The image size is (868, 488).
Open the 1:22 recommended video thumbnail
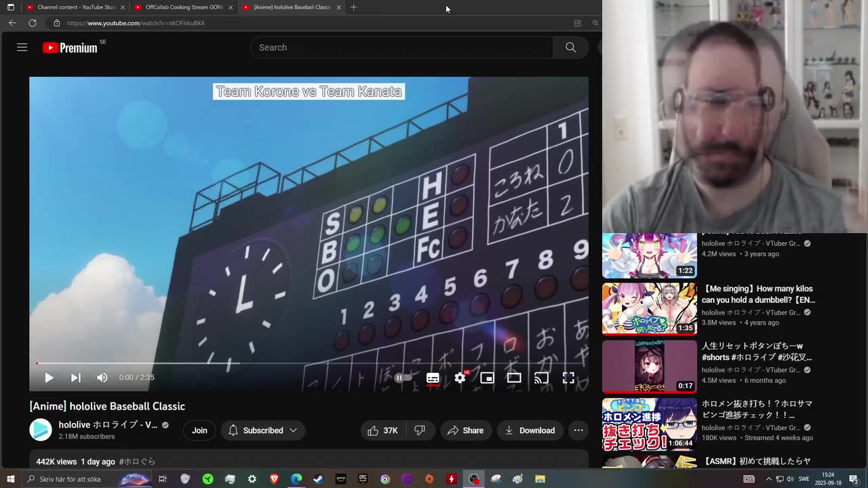650,256
